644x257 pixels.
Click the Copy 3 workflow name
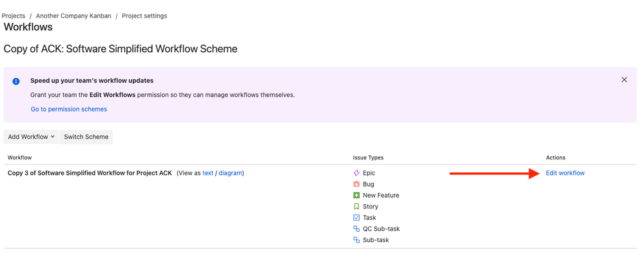pyautogui.click(x=90, y=173)
